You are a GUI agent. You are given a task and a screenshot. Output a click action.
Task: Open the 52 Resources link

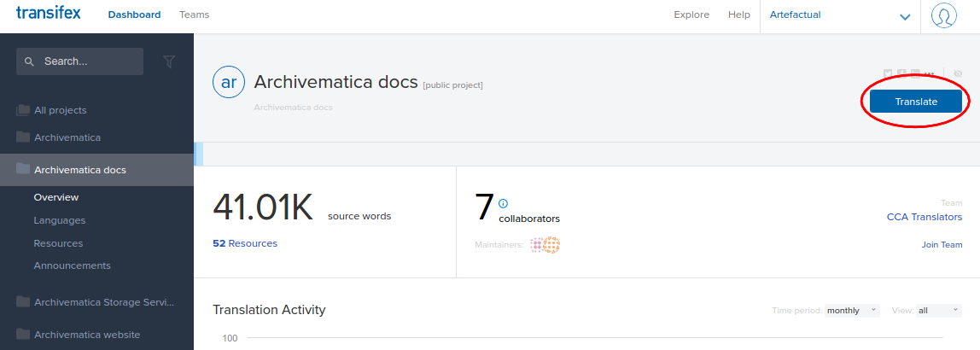245,243
